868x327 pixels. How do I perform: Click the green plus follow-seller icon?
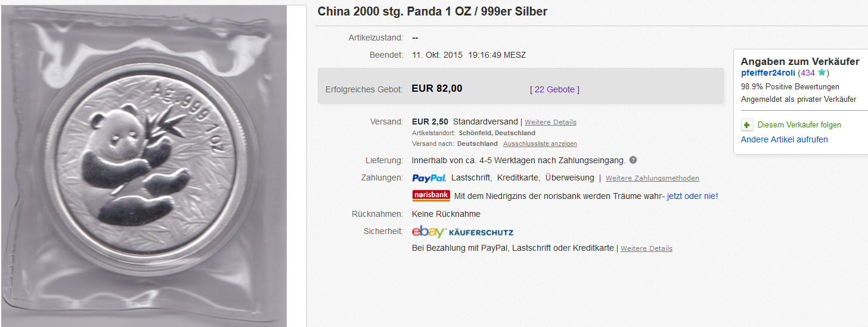tap(747, 125)
